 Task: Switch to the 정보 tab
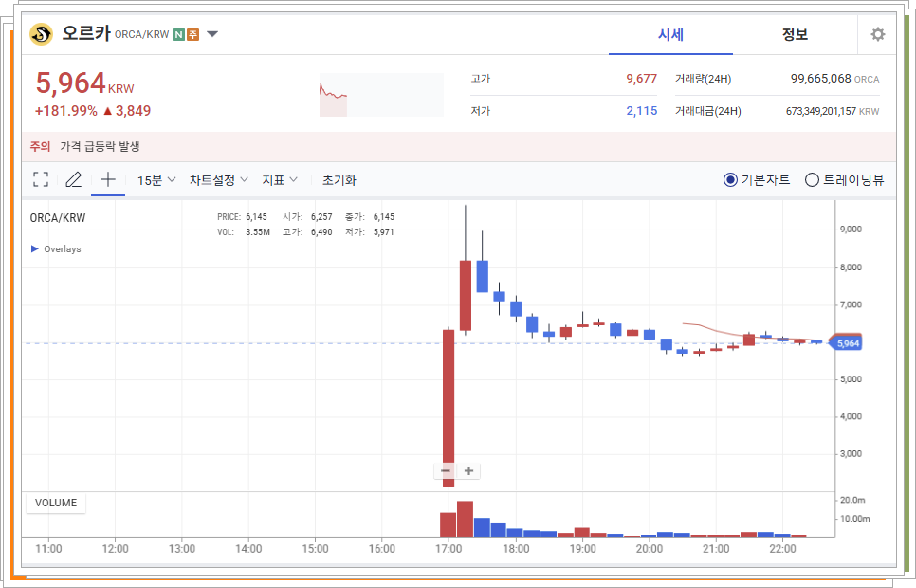[795, 33]
